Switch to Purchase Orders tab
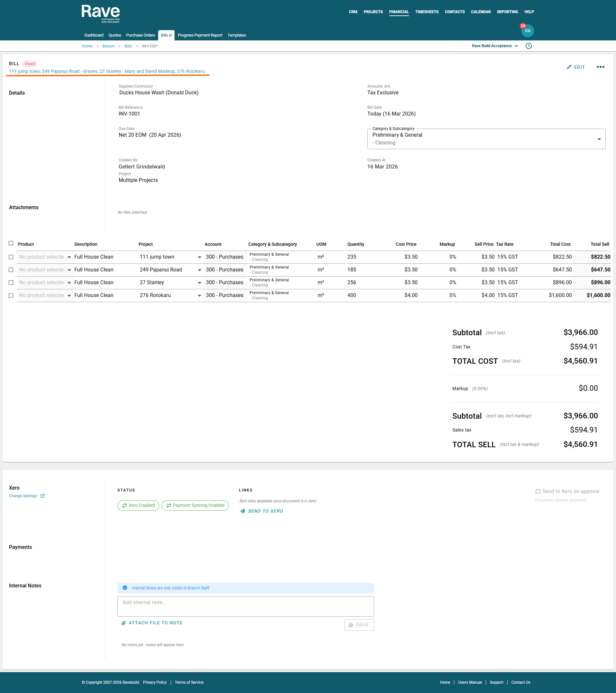The image size is (616, 693). pos(140,35)
